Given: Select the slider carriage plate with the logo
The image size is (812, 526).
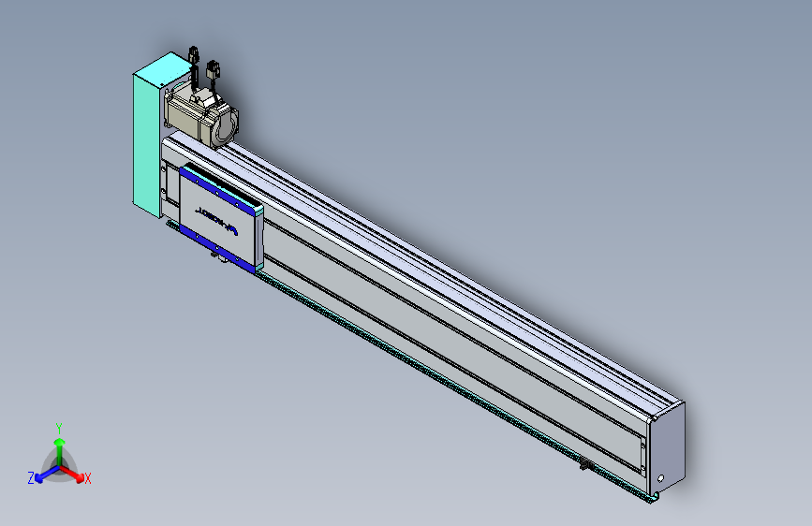Looking at the screenshot, I should 217,218.
